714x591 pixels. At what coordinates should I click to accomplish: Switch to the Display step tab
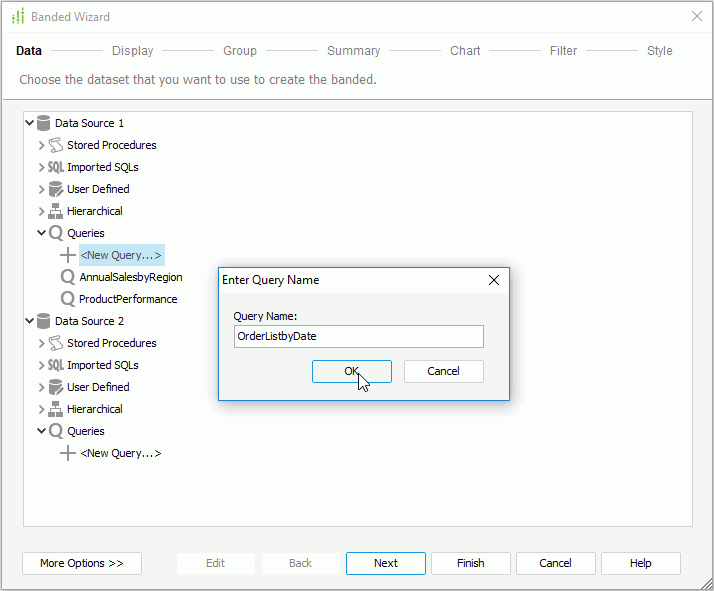click(x=132, y=51)
